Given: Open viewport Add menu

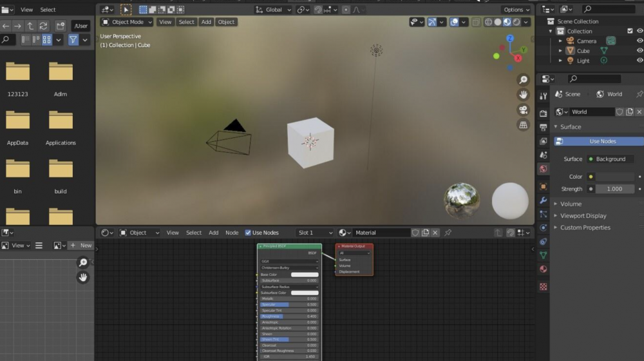Looking at the screenshot, I should tap(206, 22).
